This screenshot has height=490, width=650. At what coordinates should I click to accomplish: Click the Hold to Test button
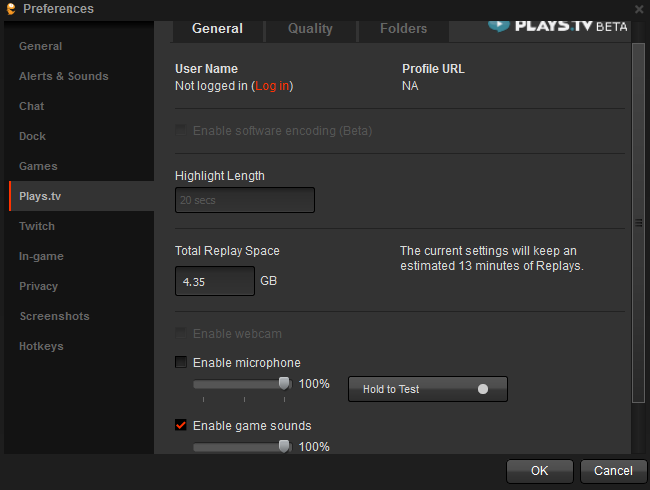tap(428, 389)
